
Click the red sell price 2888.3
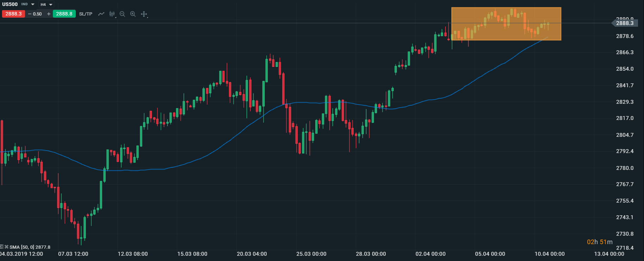13,14
